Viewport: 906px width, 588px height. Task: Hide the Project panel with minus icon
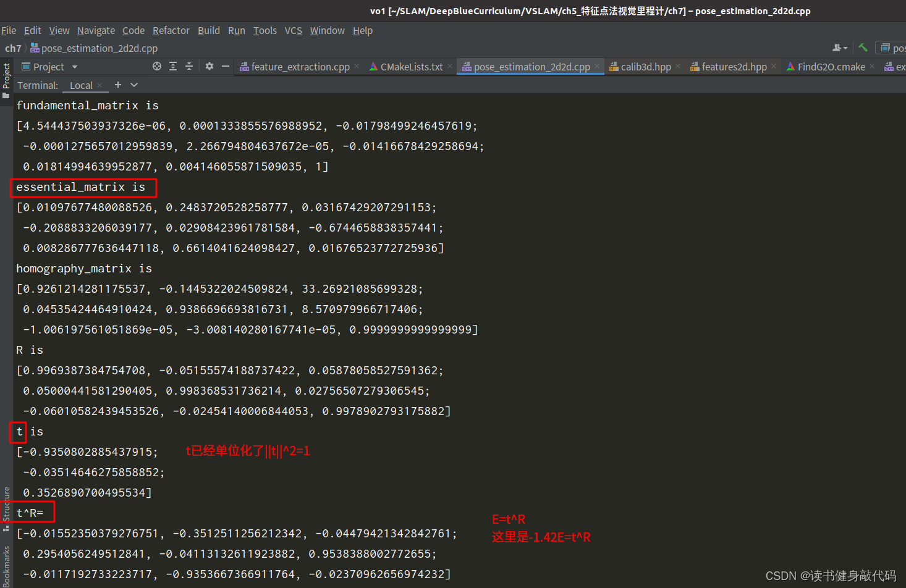pyautogui.click(x=226, y=66)
